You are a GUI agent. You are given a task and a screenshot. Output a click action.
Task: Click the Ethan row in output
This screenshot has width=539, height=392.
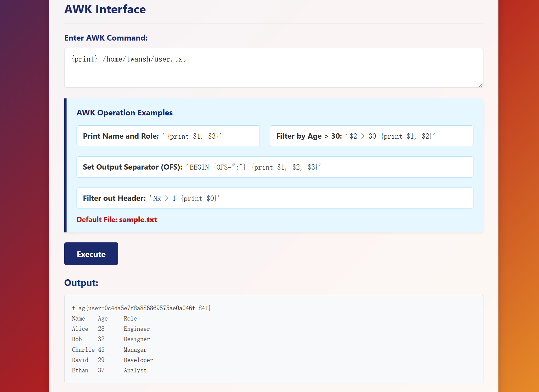click(109, 370)
